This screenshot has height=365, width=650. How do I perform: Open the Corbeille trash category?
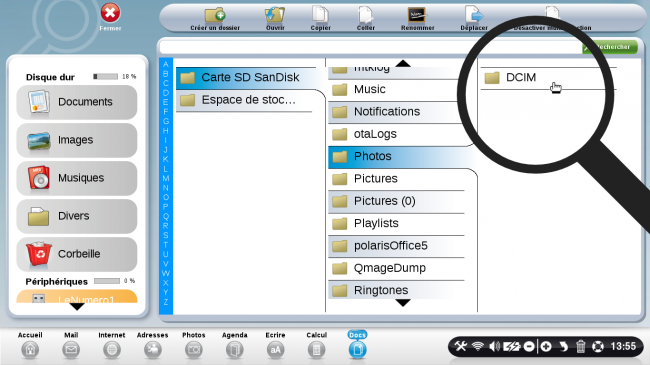[x=77, y=254]
